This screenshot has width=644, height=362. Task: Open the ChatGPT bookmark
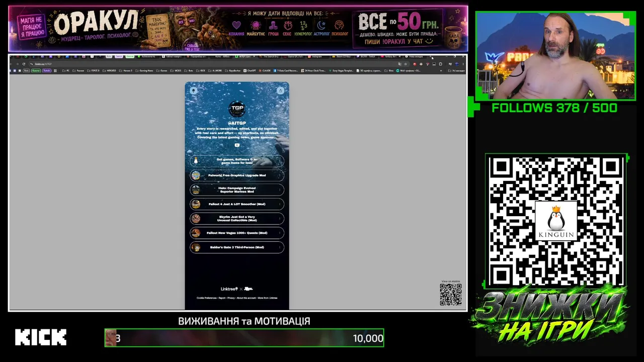point(250,71)
